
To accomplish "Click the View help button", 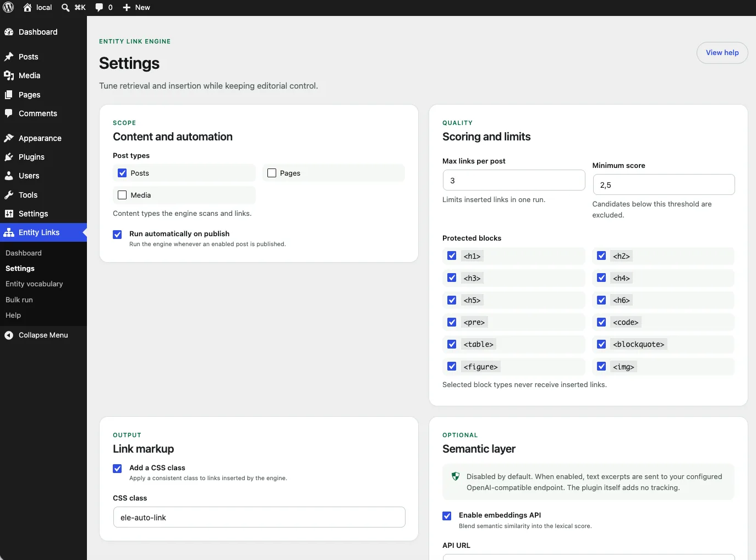I will coord(722,53).
